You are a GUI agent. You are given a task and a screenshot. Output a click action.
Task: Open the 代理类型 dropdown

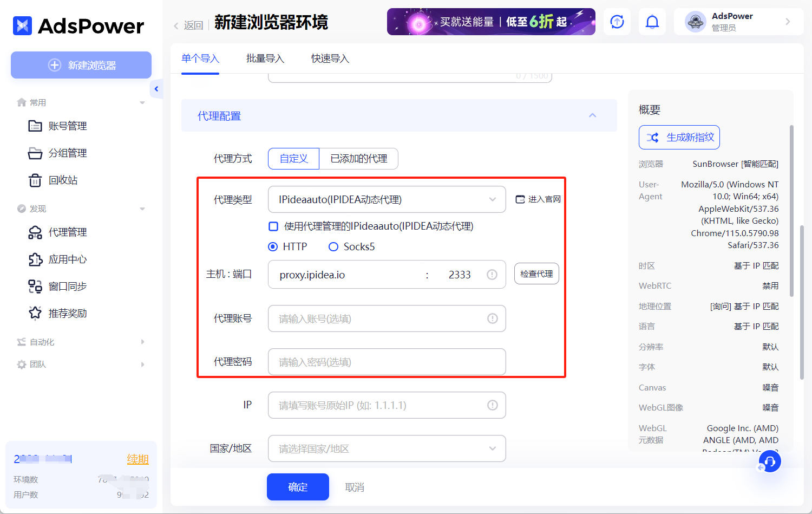click(x=386, y=199)
